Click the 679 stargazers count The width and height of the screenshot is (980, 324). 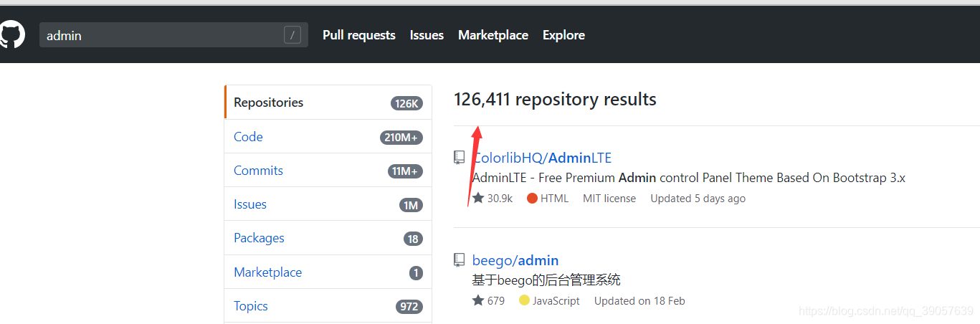point(496,301)
